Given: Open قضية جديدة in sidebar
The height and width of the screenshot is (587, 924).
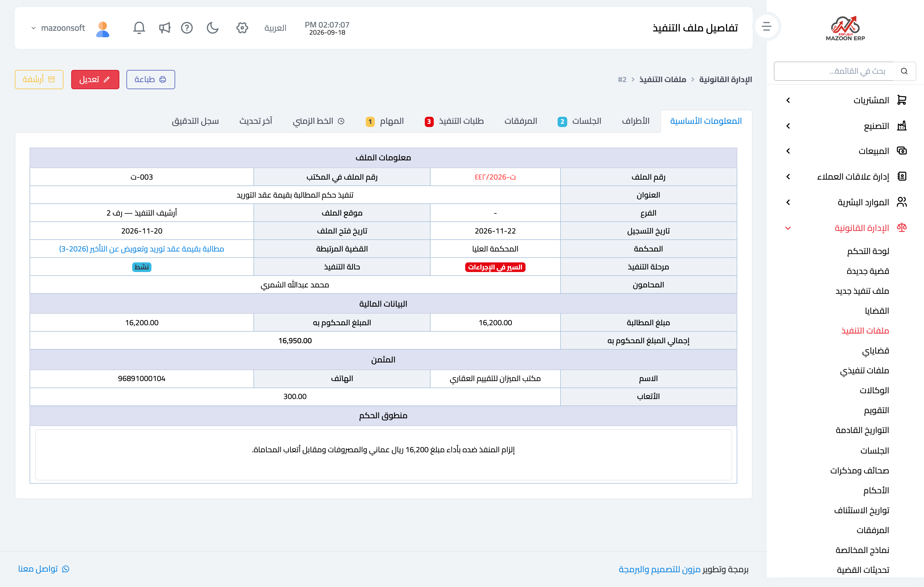Looking at the screenshot, I should click(868, 271).
